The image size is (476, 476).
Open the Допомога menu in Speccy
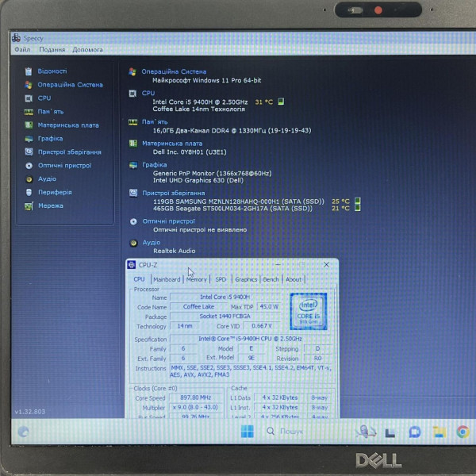tap(87, 49)
